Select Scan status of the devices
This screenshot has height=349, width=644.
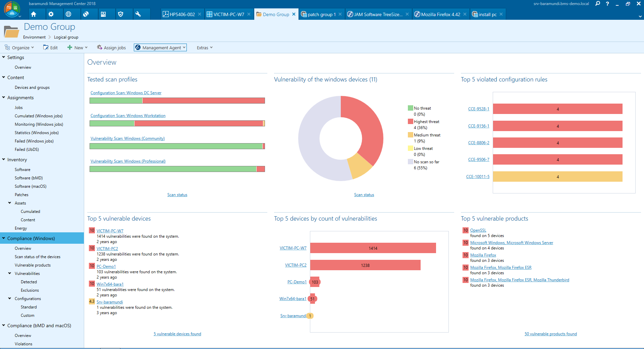point(38,257)
